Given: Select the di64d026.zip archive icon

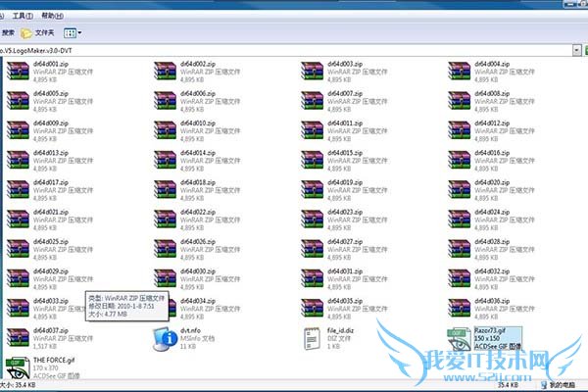Looking at the screenshot, I should point(165,249).
